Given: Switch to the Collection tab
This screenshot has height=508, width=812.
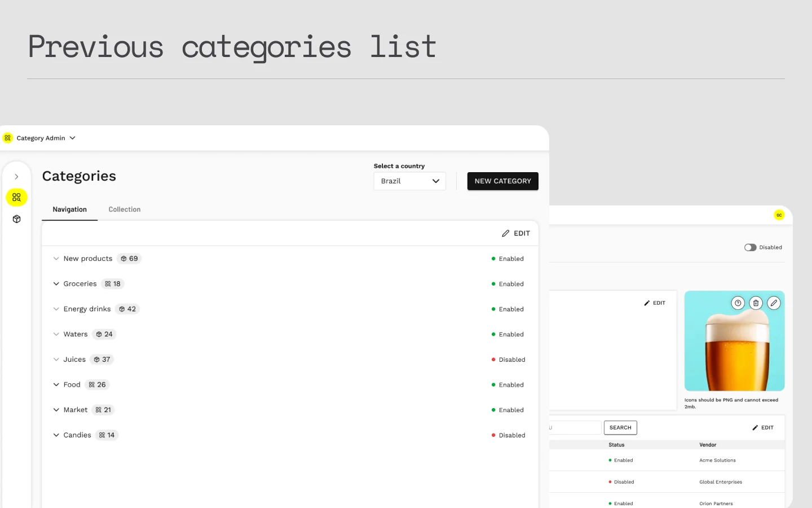Looking at the screenshot, I should coord(125,209).
